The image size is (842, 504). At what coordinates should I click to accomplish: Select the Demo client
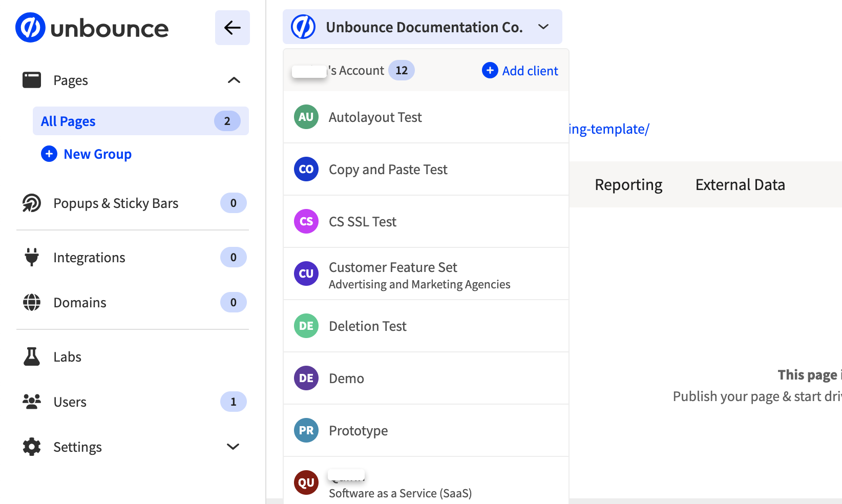(426, 378)
